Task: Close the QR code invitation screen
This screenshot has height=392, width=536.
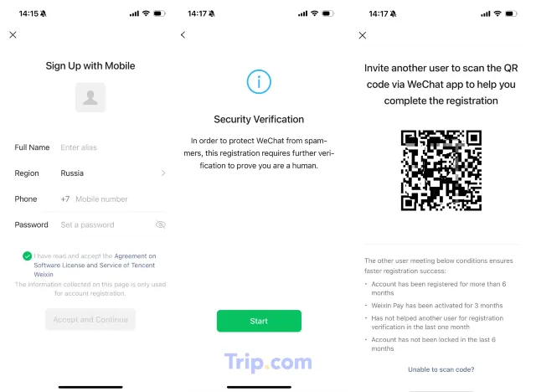Action: click(363, 35)
